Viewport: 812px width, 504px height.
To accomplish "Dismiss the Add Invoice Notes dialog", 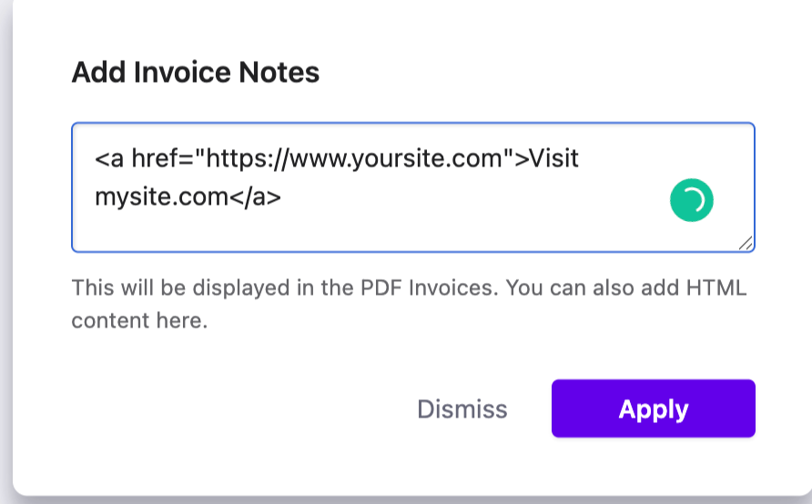I will point(462,408).
